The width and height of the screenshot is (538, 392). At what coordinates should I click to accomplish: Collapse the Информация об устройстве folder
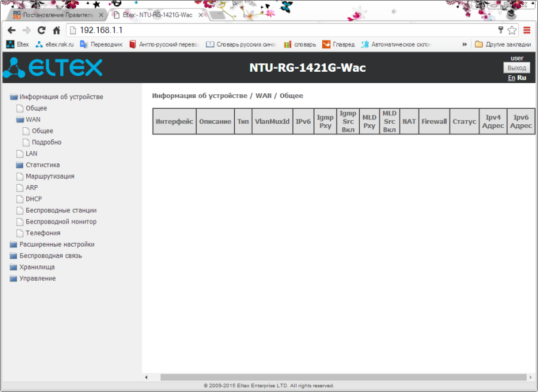click(57, 97)
